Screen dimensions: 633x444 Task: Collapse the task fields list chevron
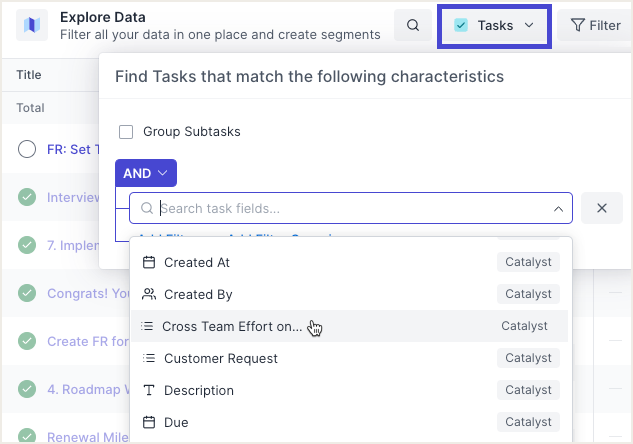pos(558,209)
